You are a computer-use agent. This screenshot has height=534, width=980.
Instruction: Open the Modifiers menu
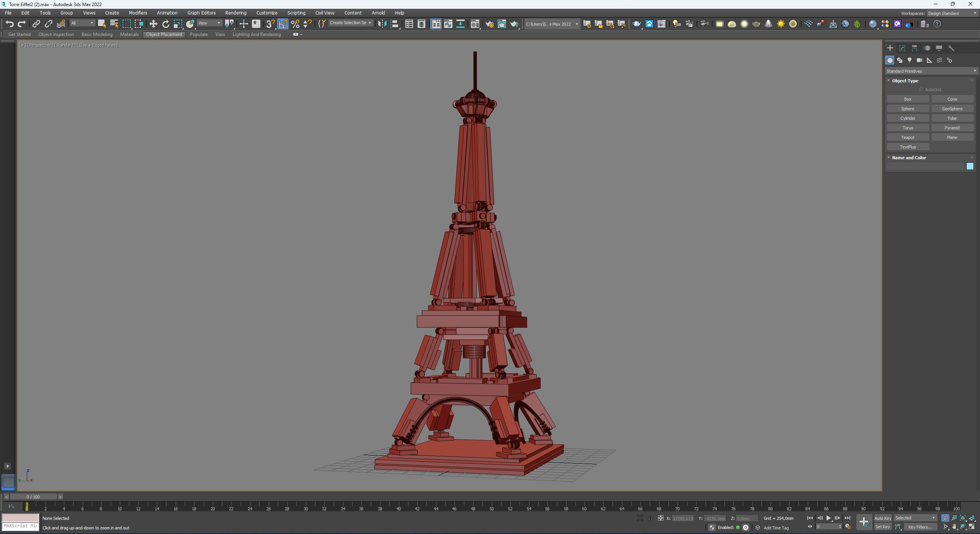coord(138,13)
